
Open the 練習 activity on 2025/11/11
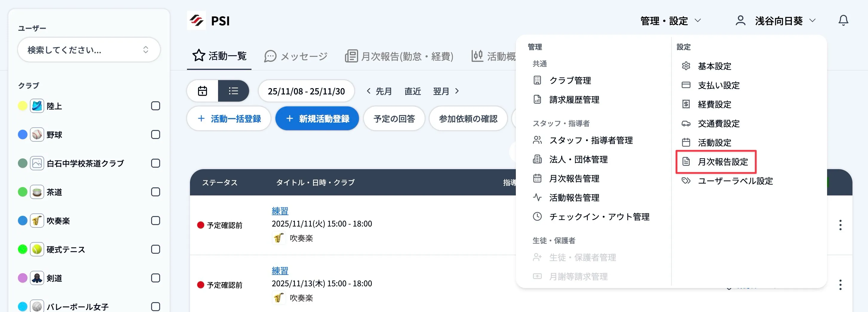click(x=280, y=210)
